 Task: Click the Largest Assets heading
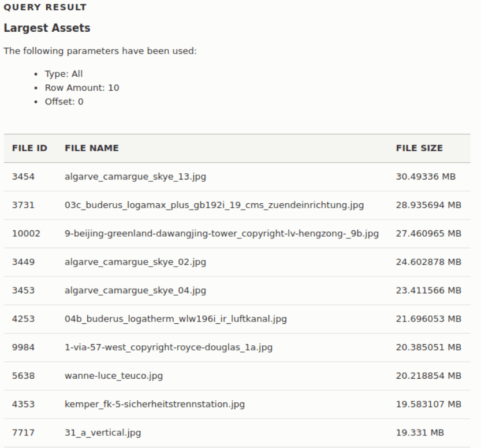pos(47,28)
